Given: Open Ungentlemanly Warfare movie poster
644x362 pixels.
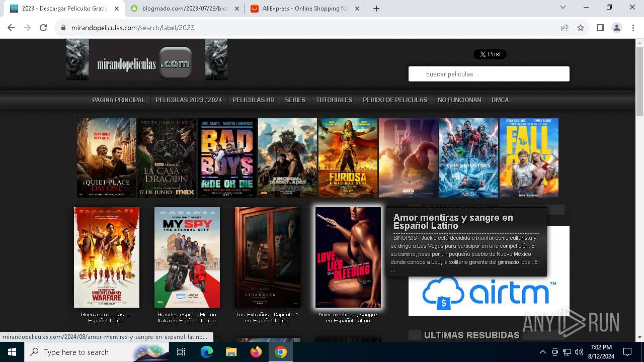Looking at the screenshot, I should tap(107, 257).
